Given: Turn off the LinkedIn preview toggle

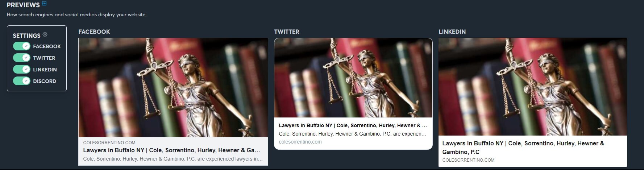Looking at the screenshot, I should click(22, 69).
